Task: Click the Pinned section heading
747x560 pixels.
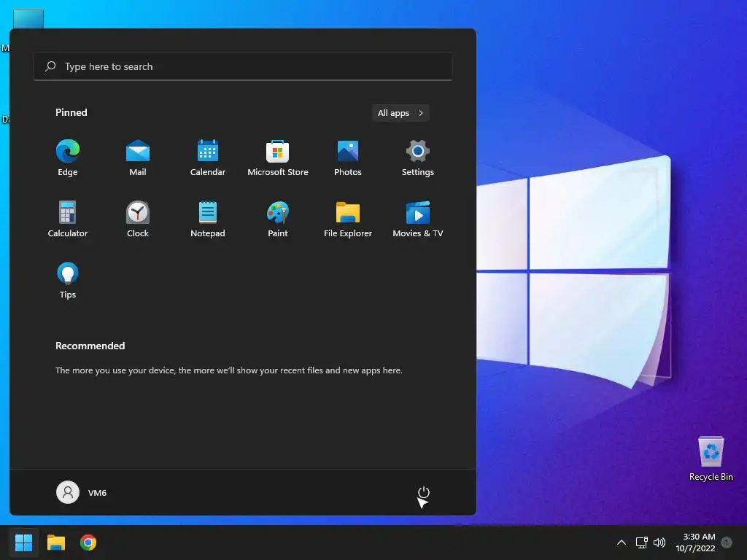Action: (x=71, y=112)
